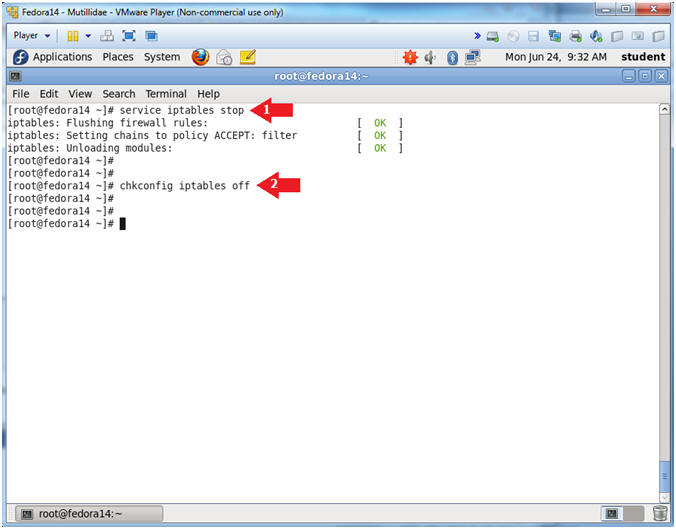The height and width of the screenshot is (529, 676).
Task: Open the network connections panel icon
Action: pos(473,57)
